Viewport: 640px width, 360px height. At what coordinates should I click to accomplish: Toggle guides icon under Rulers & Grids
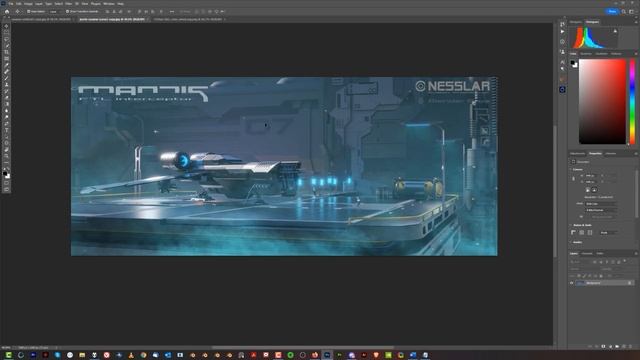point(590,232)
